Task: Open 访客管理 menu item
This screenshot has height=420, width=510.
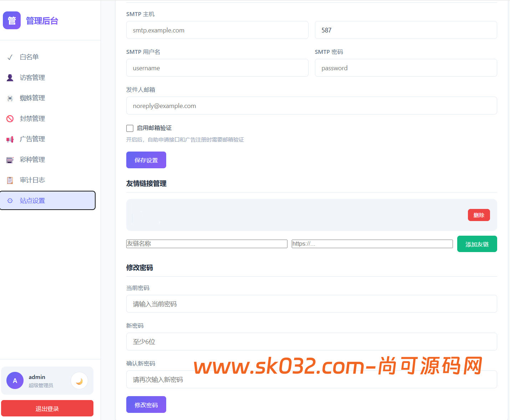Action: coord(48,77)
